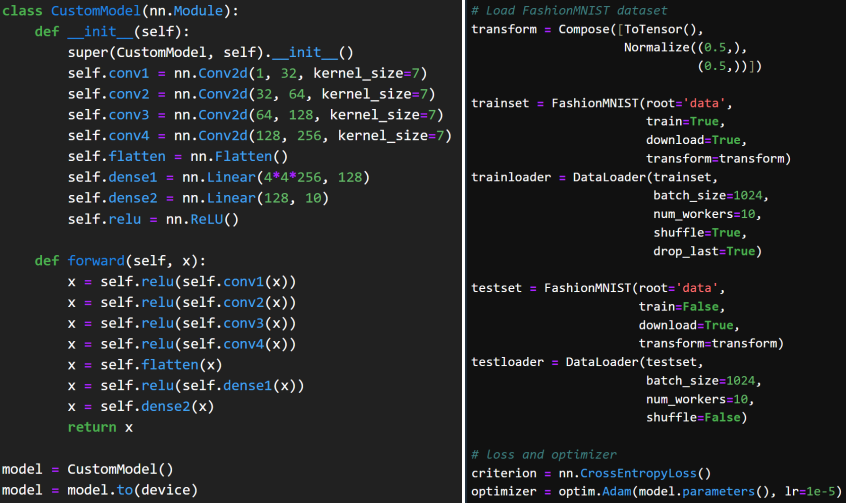Click 'batch_size=1024,' under testloader

coord(704,380)
